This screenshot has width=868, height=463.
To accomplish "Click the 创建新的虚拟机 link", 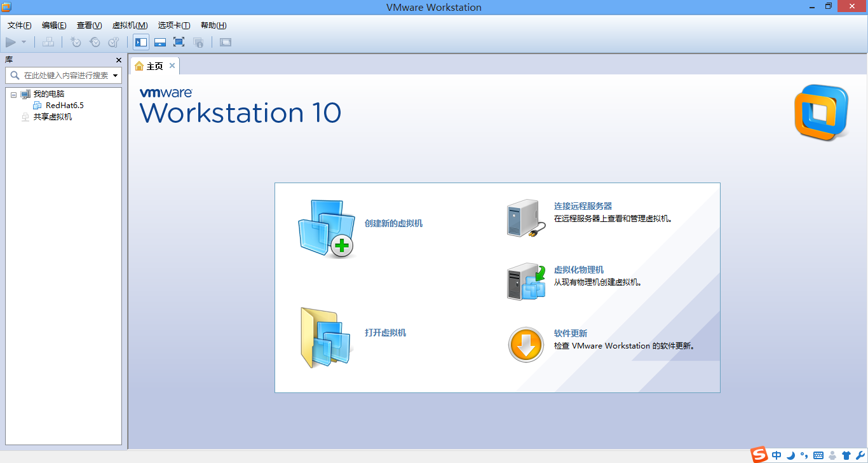I will 393,223.
